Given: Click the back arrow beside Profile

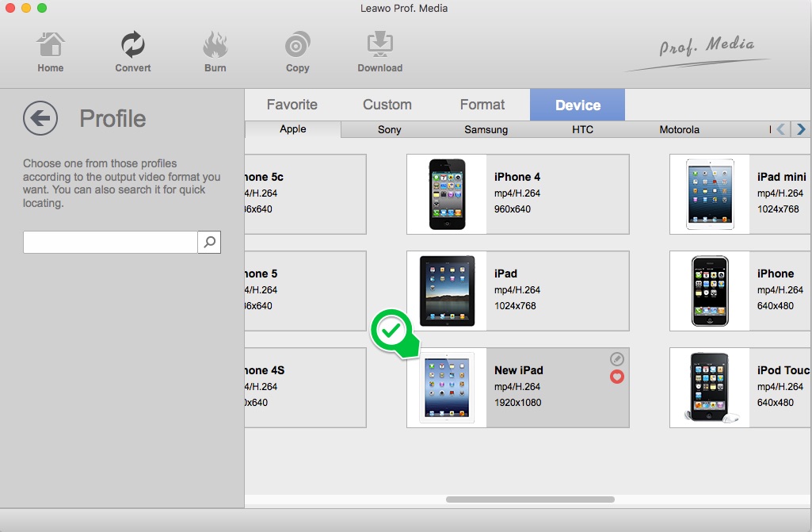Looking at the screenshot, I should pos(40,118).
